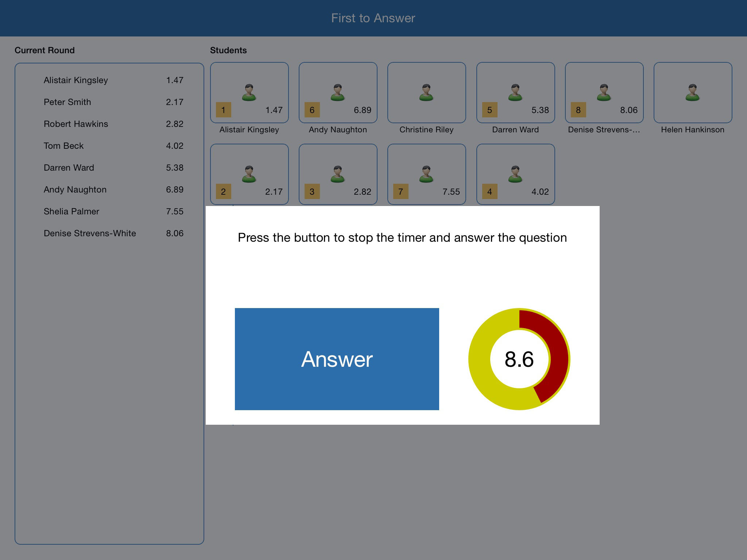Click the tile showing time 2.17
Viewport: 747px width, 560px height.
[249, 174]
